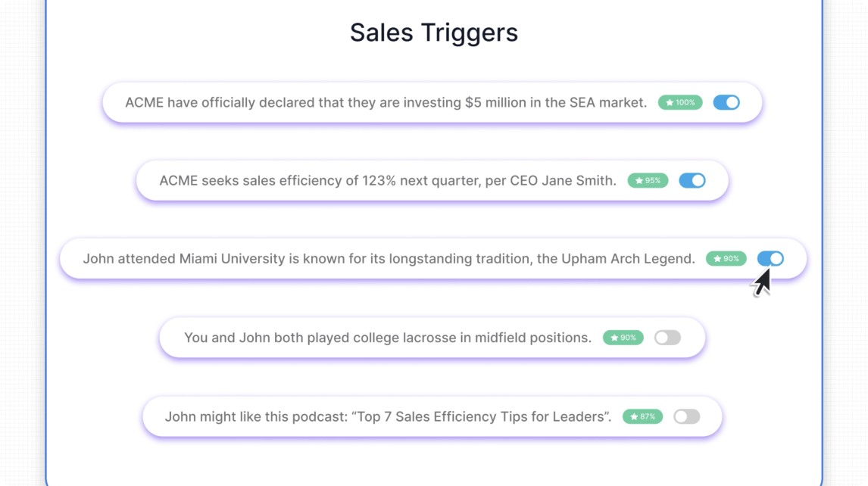Select the ACME sales efficiency 123% text
868x486 pixels.
(x=387, y=181)
